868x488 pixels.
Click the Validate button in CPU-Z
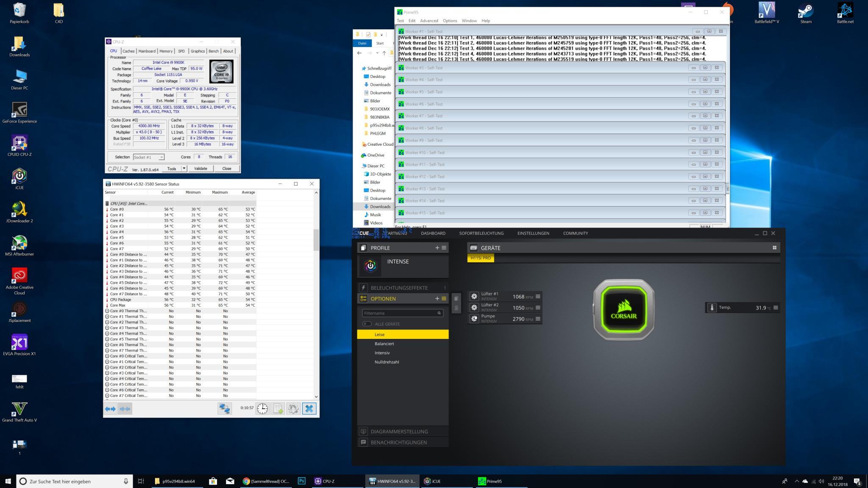coord(200,169)
